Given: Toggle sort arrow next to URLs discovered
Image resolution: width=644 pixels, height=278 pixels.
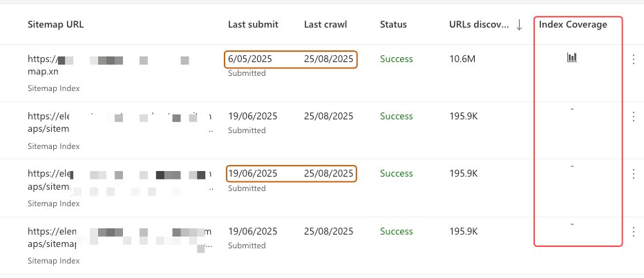Looking at the screenshot, I should tap(519, 25).
